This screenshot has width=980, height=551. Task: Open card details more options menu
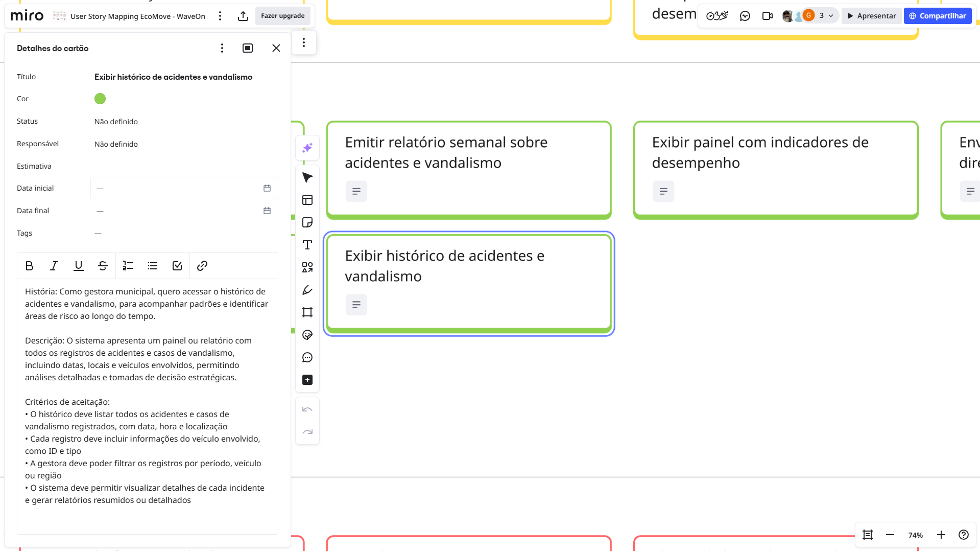pyautogui.click(x=222, y=48)
